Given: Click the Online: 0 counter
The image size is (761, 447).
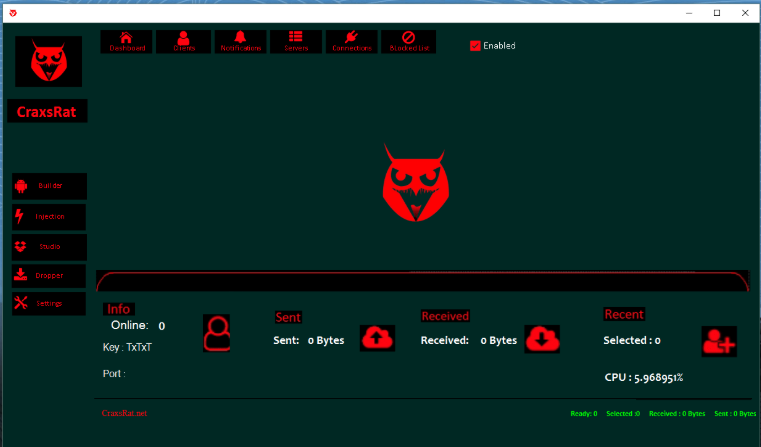Looking at the screenshot, I should (x=138, y=326).
